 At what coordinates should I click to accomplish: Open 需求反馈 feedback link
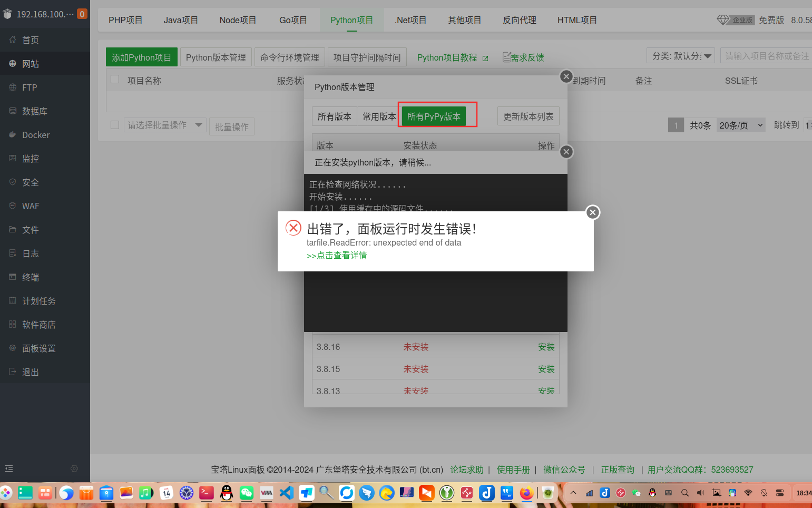click(523, 57)
